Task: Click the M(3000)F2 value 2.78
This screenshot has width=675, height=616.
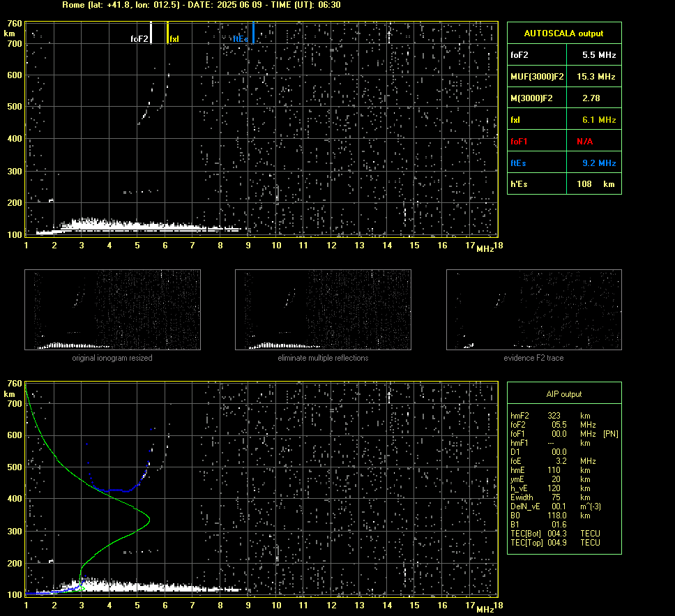Action: (591, 98)
